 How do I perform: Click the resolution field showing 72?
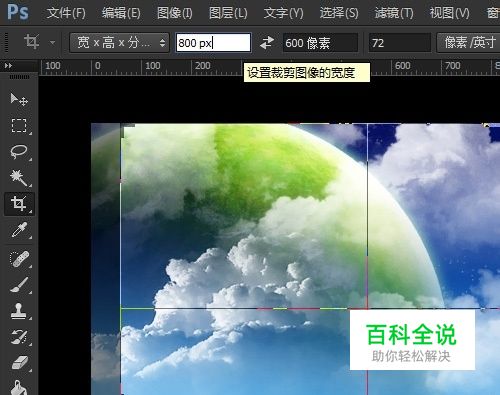[400, 43]
